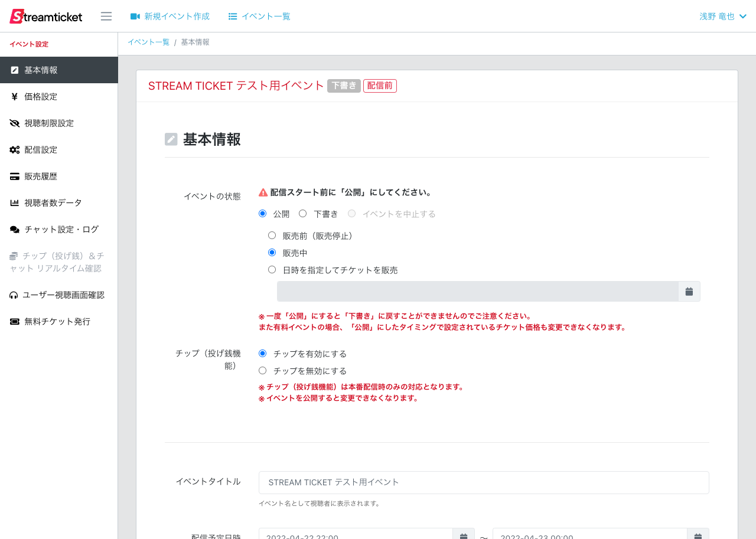Open ユーザー視聴画面確認 page
Screen dimensions: 756x539
pyautogui.click(x=59, y=295)
